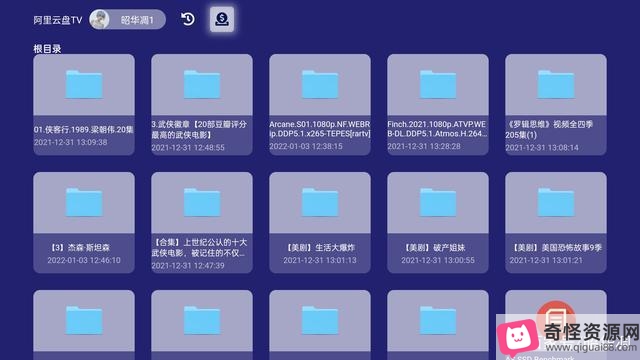Click the user avatar picture
Viewport: 640px width, 360px height.
click(x=100, y=19)
